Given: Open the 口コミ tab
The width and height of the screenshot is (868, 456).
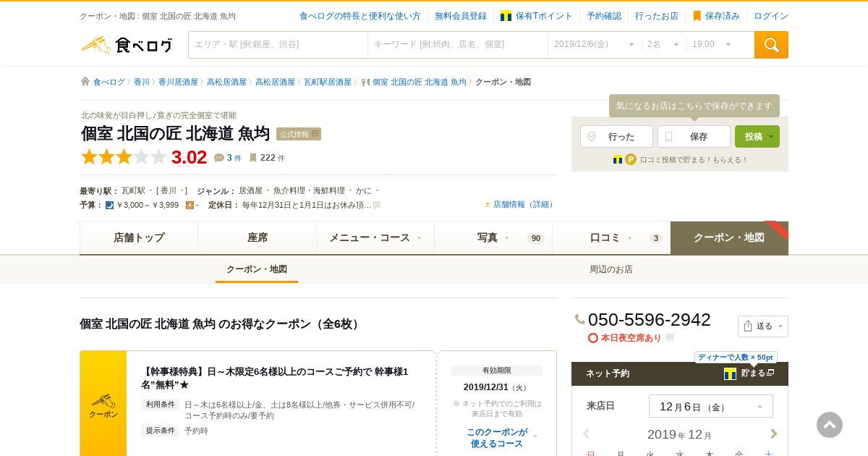Looking at the screenshot, I should tap(611, 237).
